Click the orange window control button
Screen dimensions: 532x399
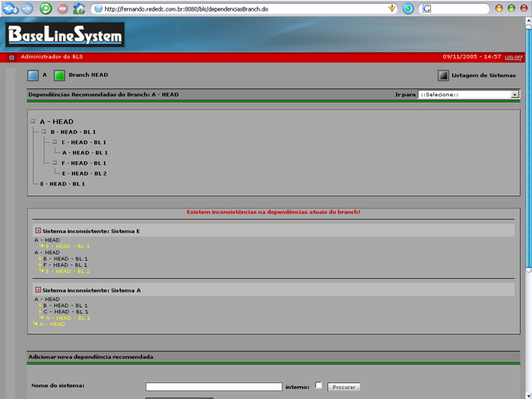click(x=499, y=8)
